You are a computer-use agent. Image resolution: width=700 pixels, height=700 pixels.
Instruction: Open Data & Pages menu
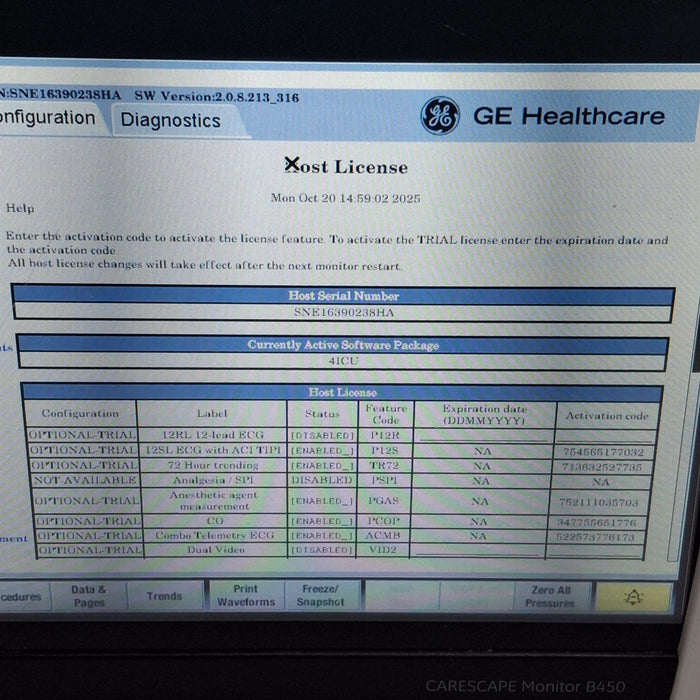[89, 596]
